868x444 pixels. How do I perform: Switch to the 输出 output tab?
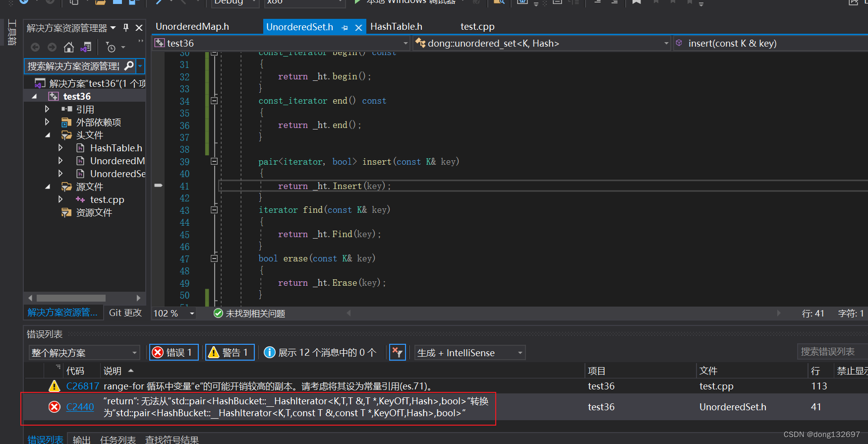(82, 440)
